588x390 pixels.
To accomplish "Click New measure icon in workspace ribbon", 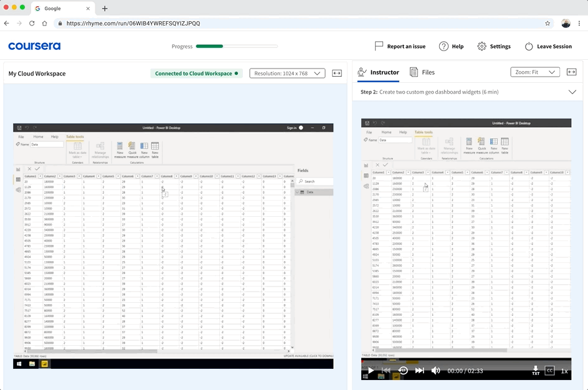I will [x=120, y=148].
